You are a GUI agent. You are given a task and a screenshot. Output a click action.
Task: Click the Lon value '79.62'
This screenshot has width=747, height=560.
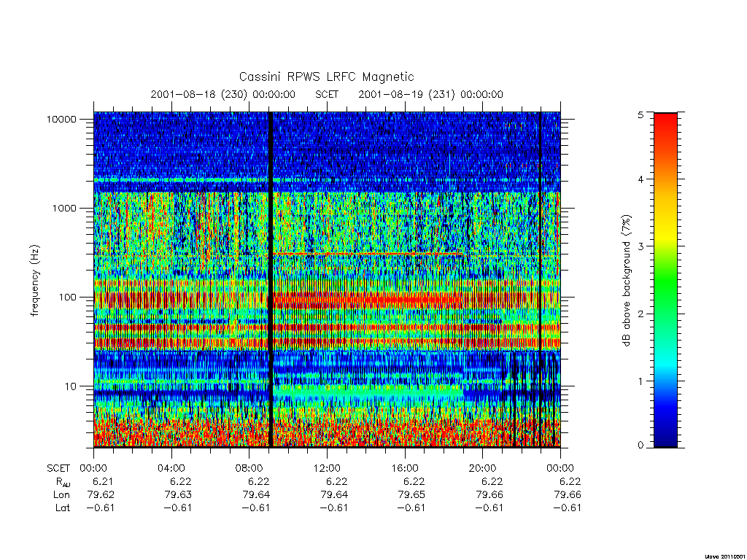tap(101, 495)
